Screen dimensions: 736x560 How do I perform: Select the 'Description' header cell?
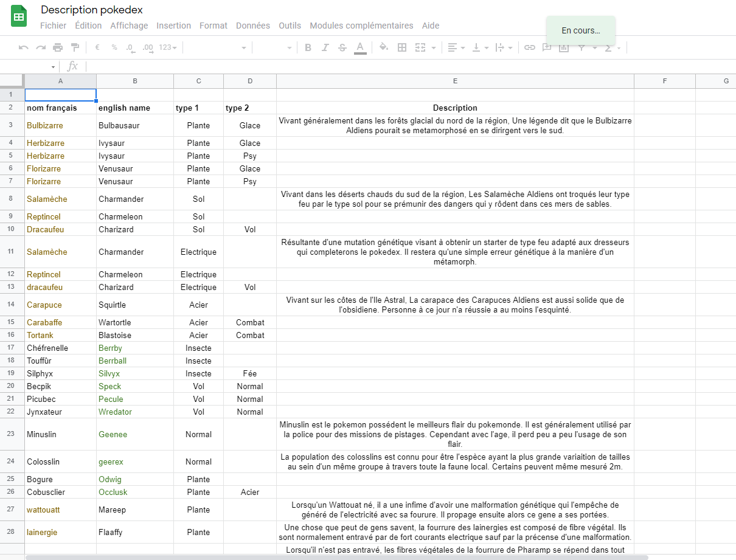pos(455,108)
